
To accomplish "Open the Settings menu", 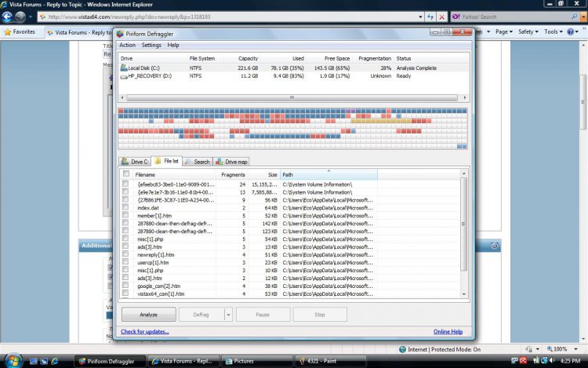I will [151, 45].
